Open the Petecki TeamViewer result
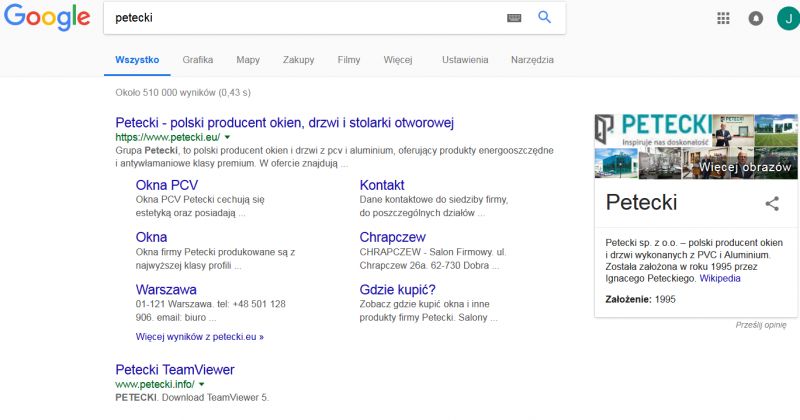 175,369
